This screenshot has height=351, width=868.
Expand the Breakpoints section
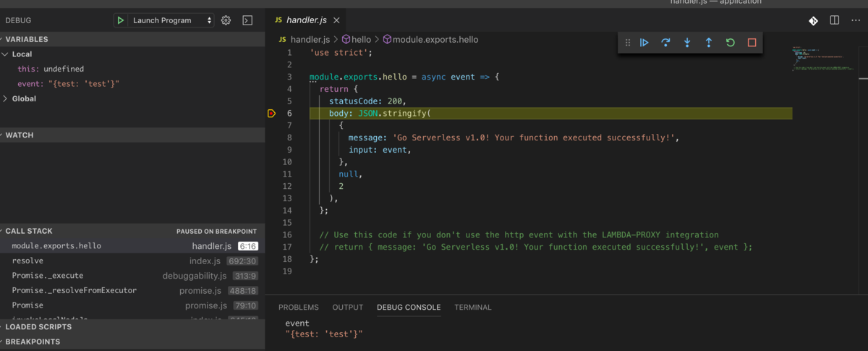coord(33,342)
